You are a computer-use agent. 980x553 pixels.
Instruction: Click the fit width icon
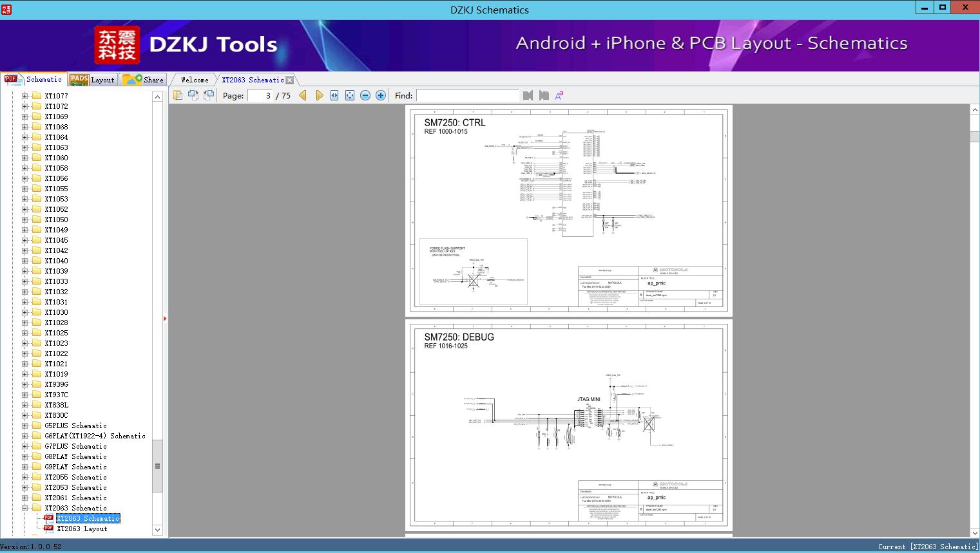click(x=334, y=95)
